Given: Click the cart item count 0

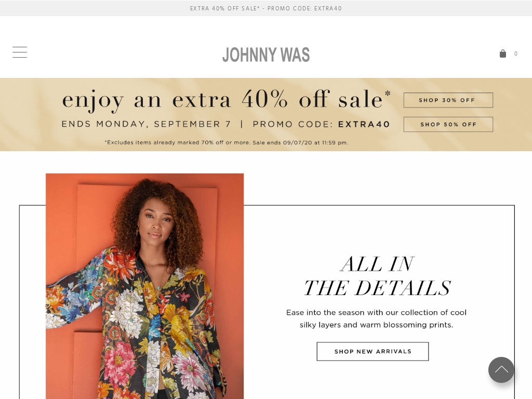Looking at the screenshot, I should (x=516, y=54).
